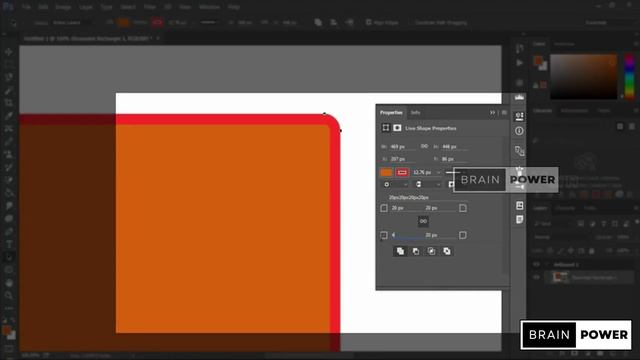This screenshot has width=640, height=360.
Task: Click the orange fill swatch in options bar
Action: pyautogui.click(x=123, y=22)
